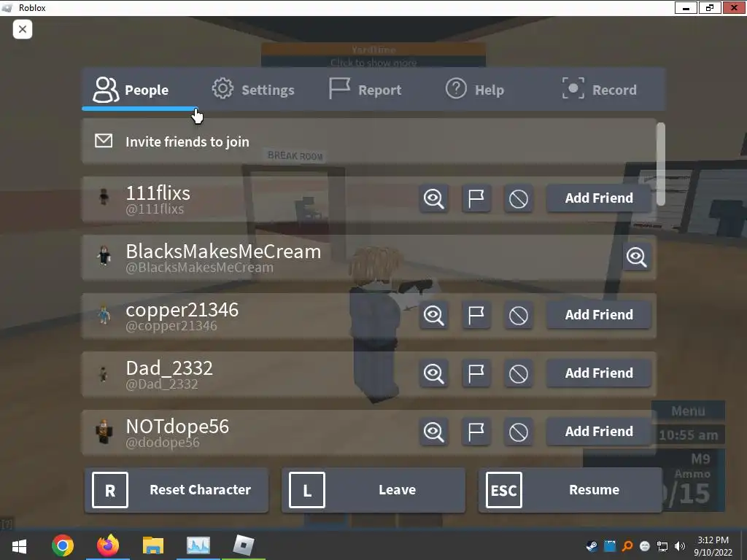747x560 pixels.
Task: Open the performance monitor taskbar app
Action: 198,545
